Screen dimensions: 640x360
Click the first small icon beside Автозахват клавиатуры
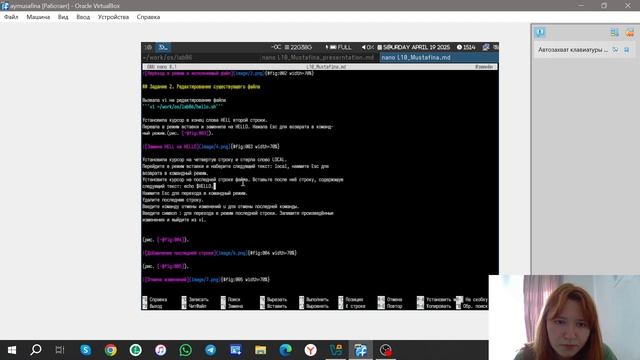(x=615, y=50)
